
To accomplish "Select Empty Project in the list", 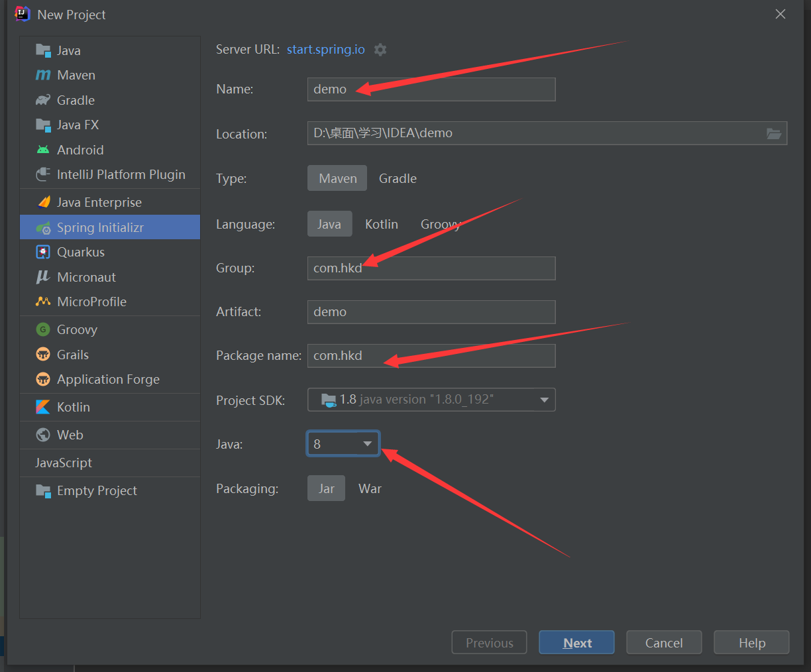I will point(110,490).
